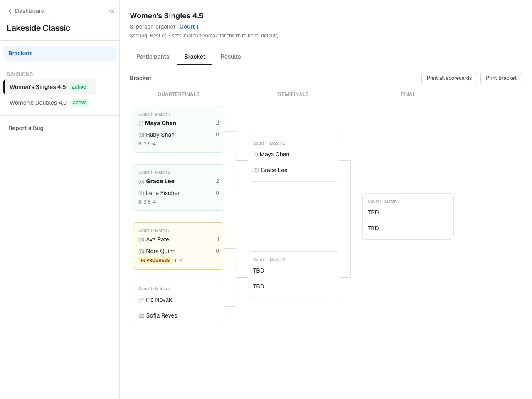Switch to the Results tab

point(231,57)
